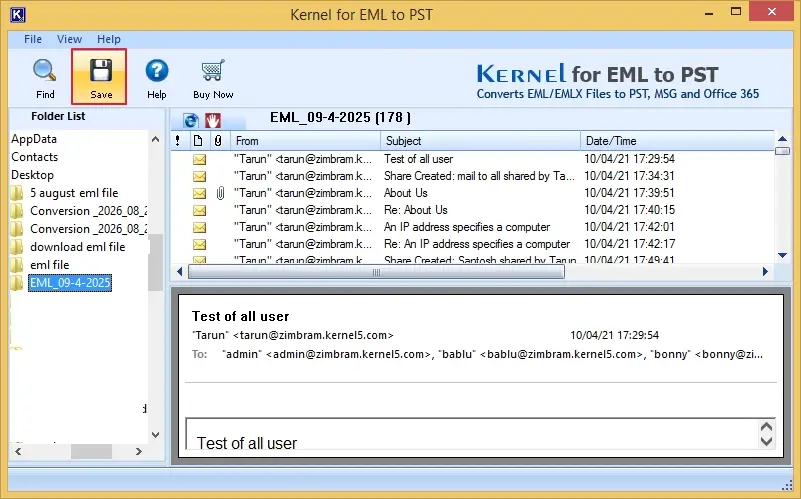Select email with subject About Us
Screen dimensions: 801x499
point(406,193)
